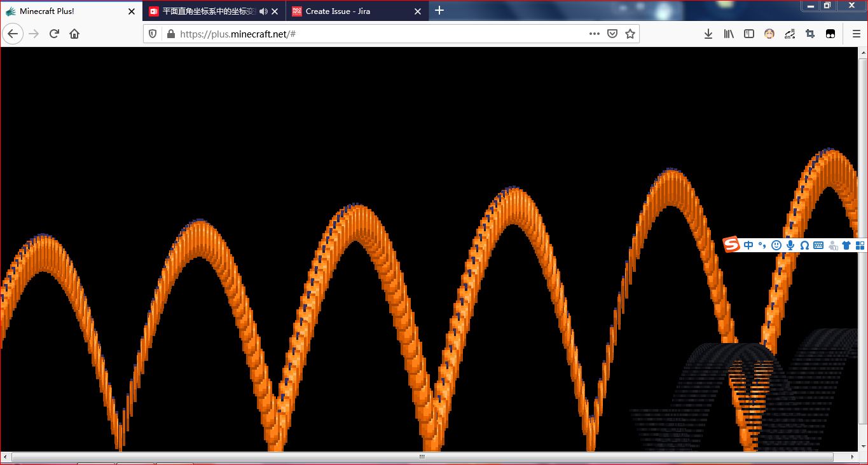Mute the audio-playing middle tab
Image resolution: width=868 pixels, height=465 pixels.
coord(263,11)
